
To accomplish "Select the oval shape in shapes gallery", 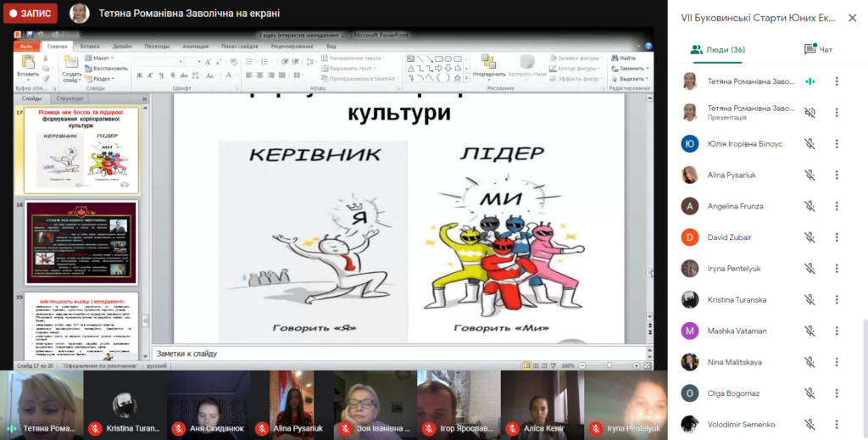I will (x=448, y=58).
